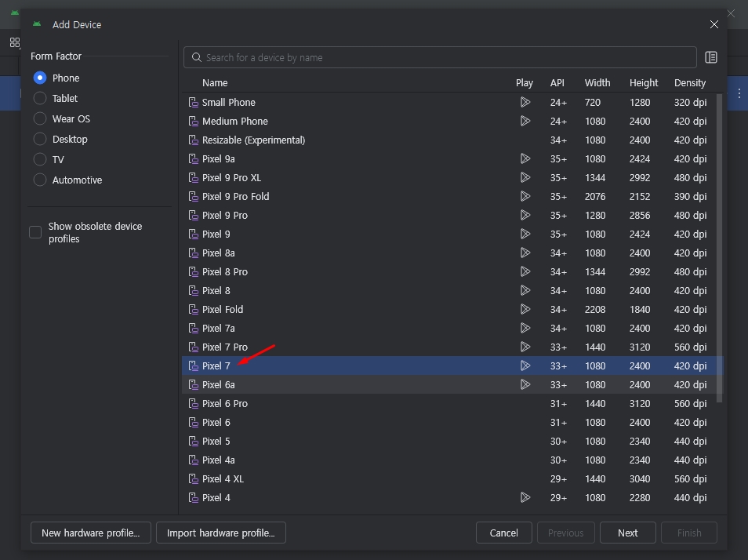Select the Phone form factor
748x560 pixels.
pyautogui.click(x=40, y=78)
